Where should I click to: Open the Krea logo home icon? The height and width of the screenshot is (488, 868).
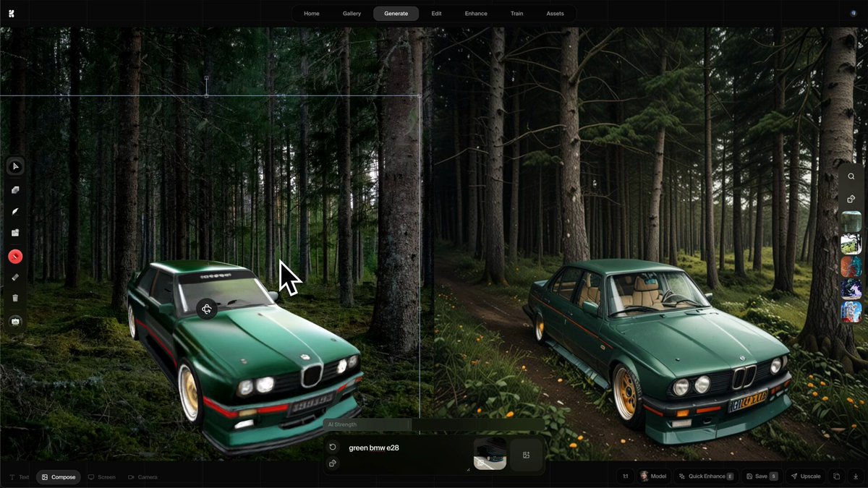pos(12,13)
